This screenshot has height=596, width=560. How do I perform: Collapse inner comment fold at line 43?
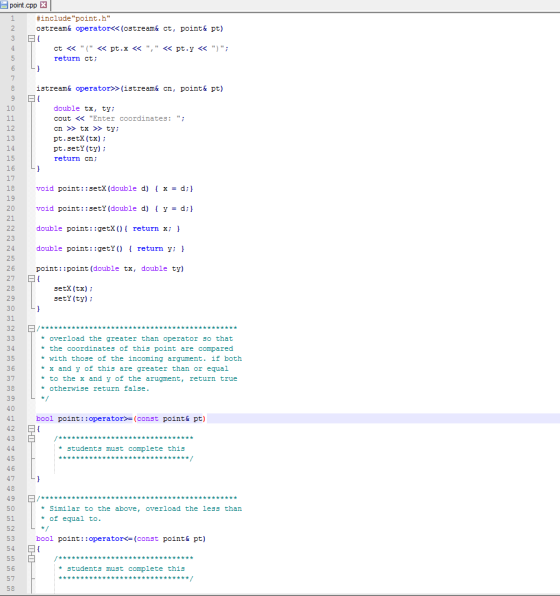tap(31, 439)
